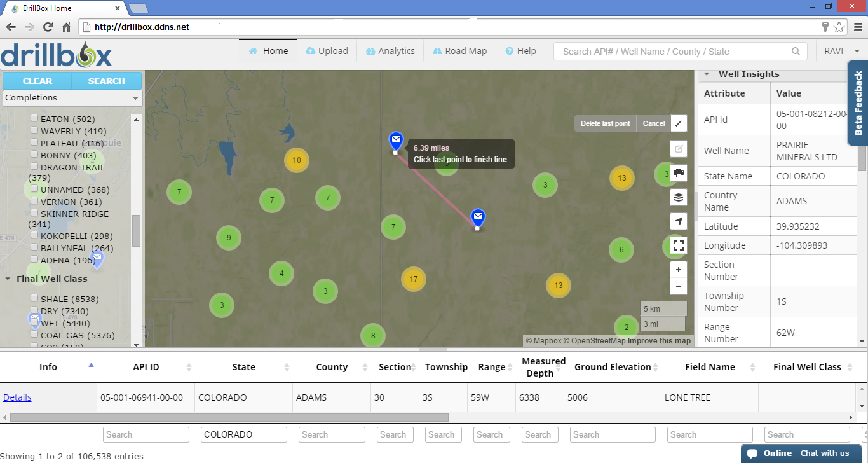868x463 pixels.
Task: Toggle fullscreen map view
Action: pyautogui.click(x=679, y=245)
